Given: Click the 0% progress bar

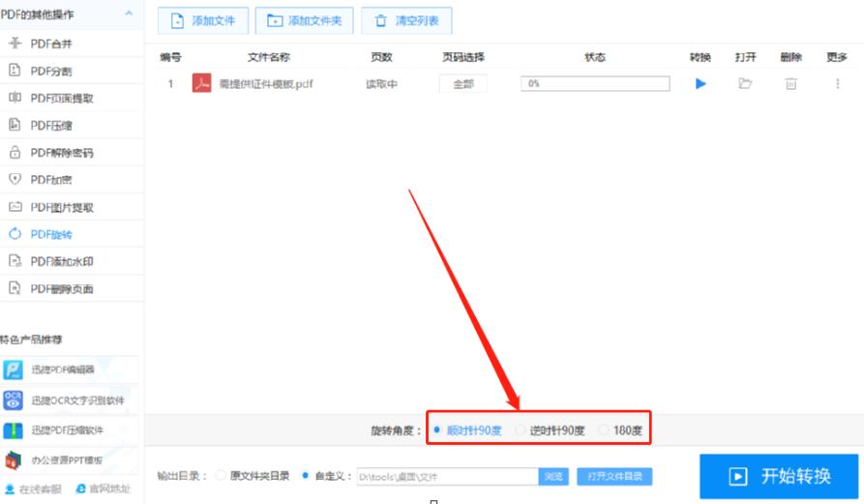Looking at the screenshot, I should 595,84.
